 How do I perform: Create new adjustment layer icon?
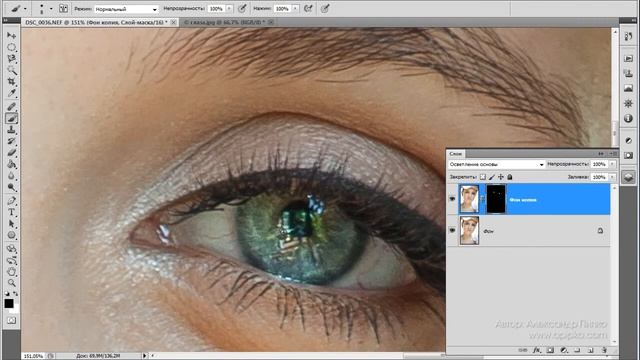[x=564, y=350]
